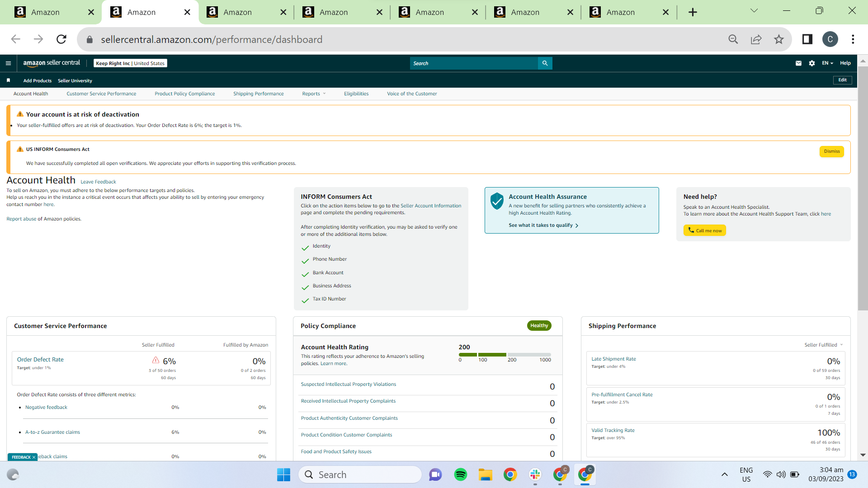Open Voice of the Customer tab
The width and height of the screenshot is (868, 488).
click(412, 94)
